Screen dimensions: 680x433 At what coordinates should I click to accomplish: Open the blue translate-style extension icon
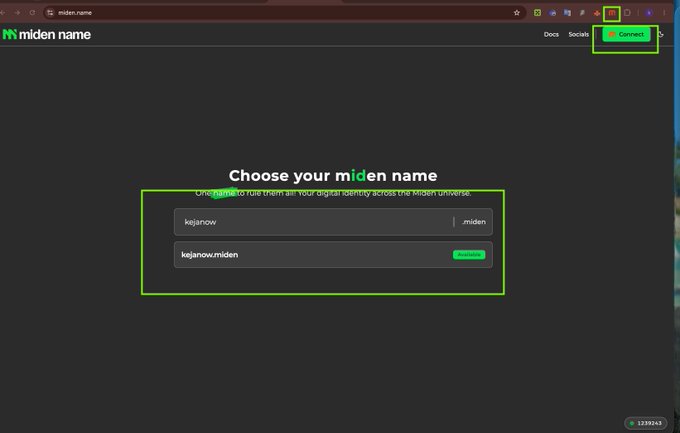[567, 13]
